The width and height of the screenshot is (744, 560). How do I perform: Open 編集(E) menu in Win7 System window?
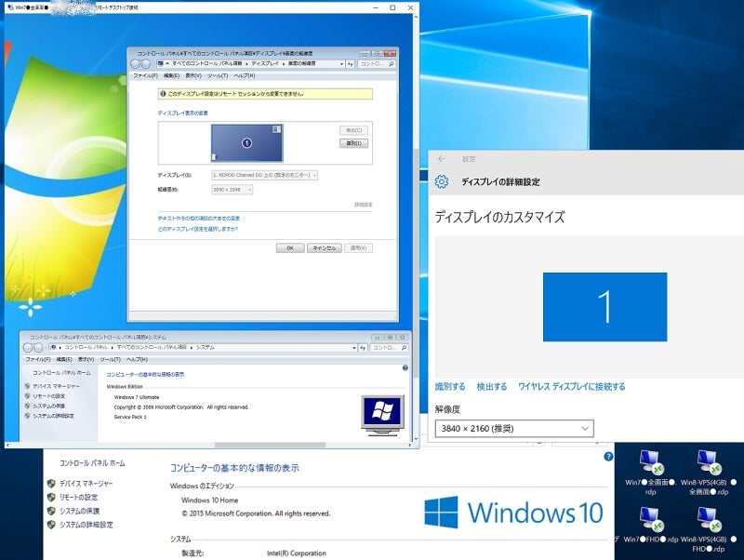pos(64,360)
